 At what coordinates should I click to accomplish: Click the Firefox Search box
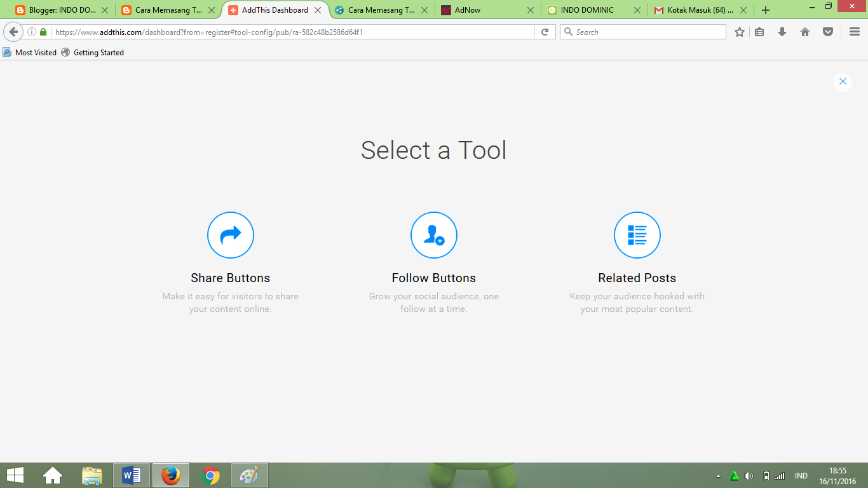642,32
